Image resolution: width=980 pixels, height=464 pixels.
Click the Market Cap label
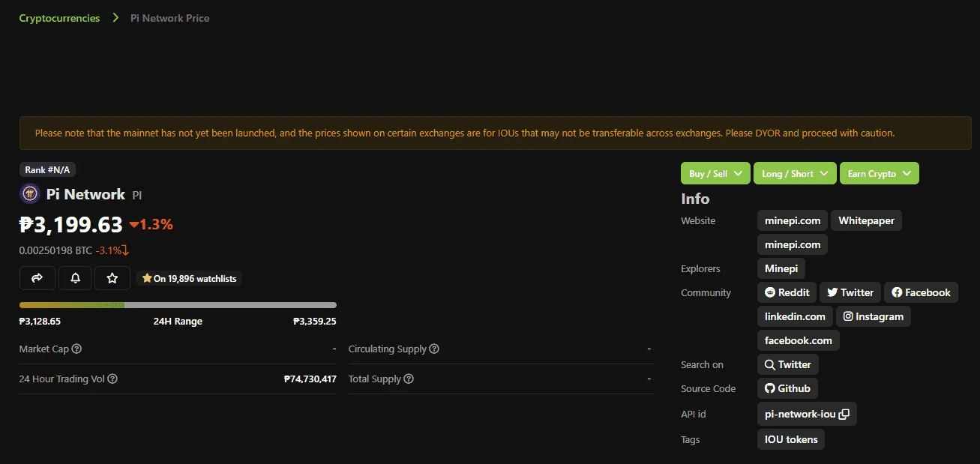[44, 349]
